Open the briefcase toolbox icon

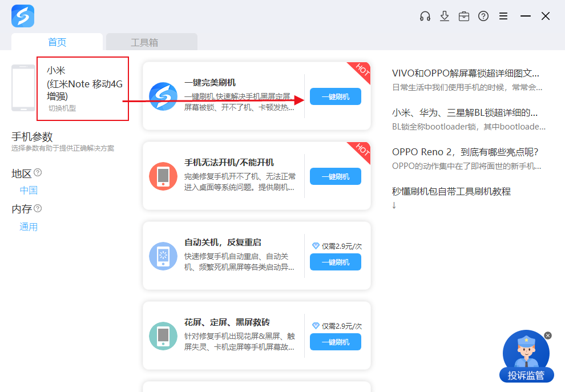[464, 16]
